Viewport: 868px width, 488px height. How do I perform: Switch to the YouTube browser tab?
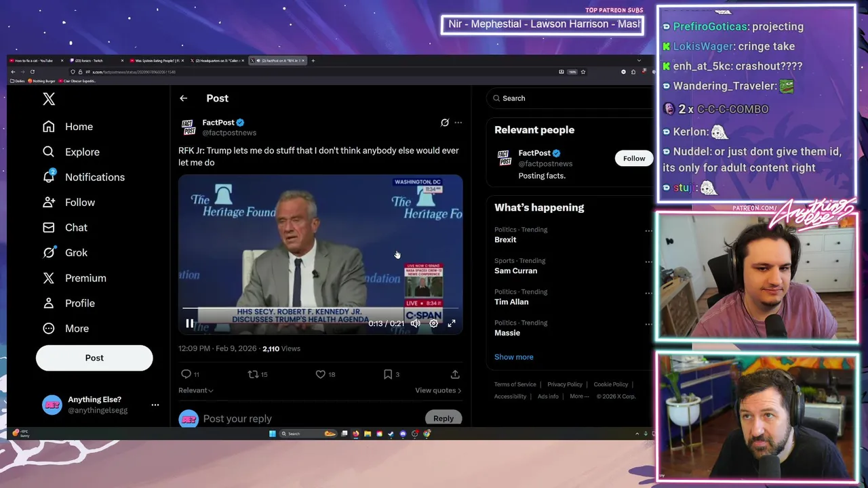tap(35, 61)
